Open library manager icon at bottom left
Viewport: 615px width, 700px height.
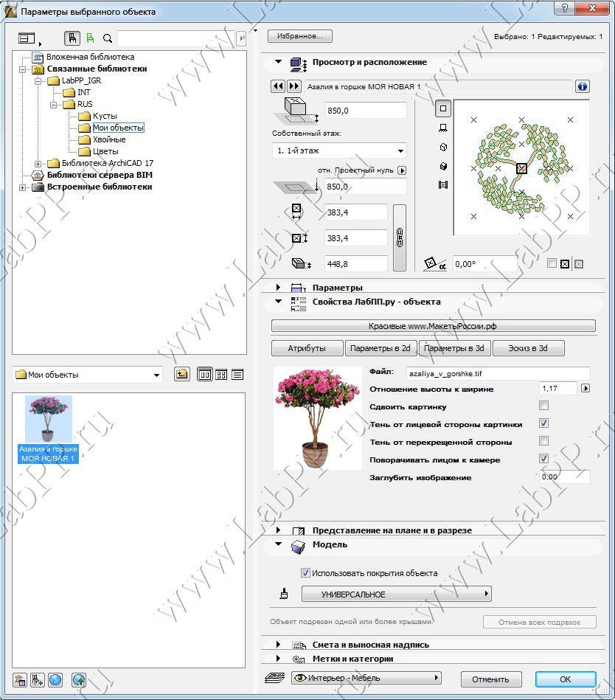pos(20,680)
